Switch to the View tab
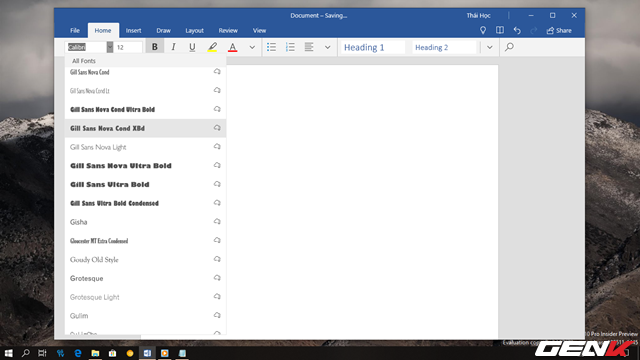The height and width of the screenshot is (360, 640). point(259,30)
